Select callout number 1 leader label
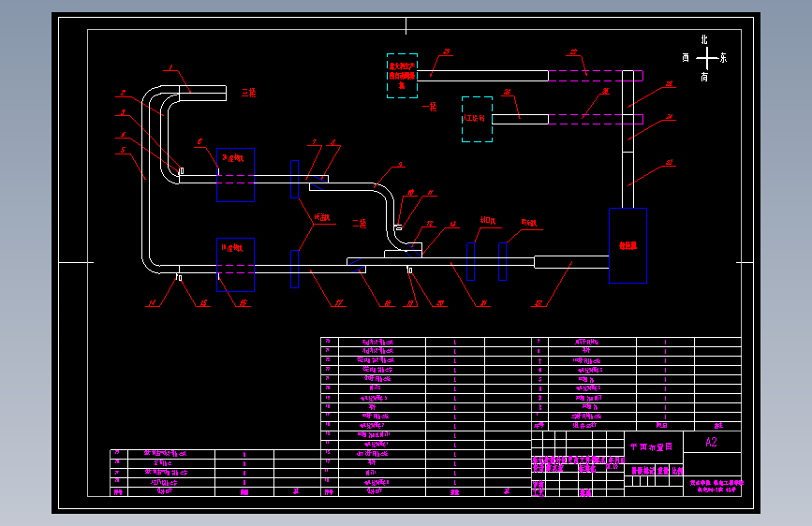Image resolution: width=812 pixels, height=526 pixels. click(170, 67)
